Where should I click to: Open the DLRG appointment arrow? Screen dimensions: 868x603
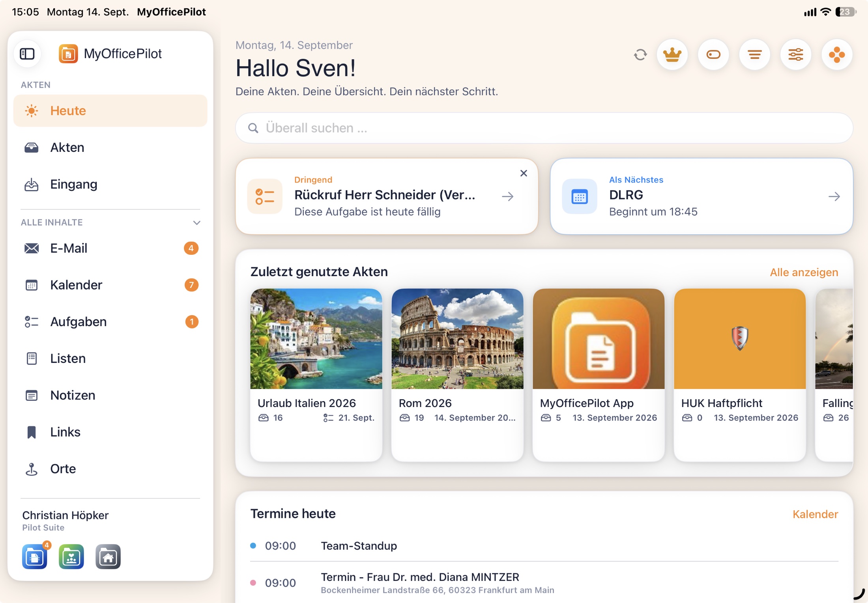834,196
